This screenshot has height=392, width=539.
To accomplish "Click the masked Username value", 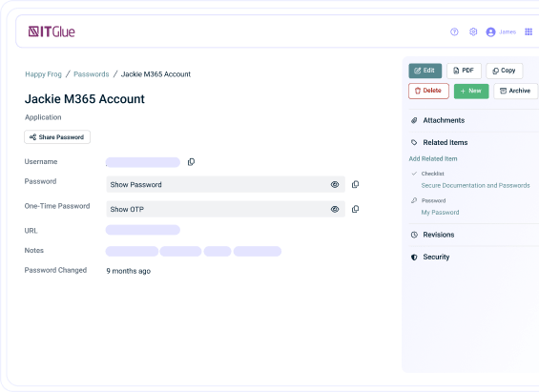I will pos(143,162).
